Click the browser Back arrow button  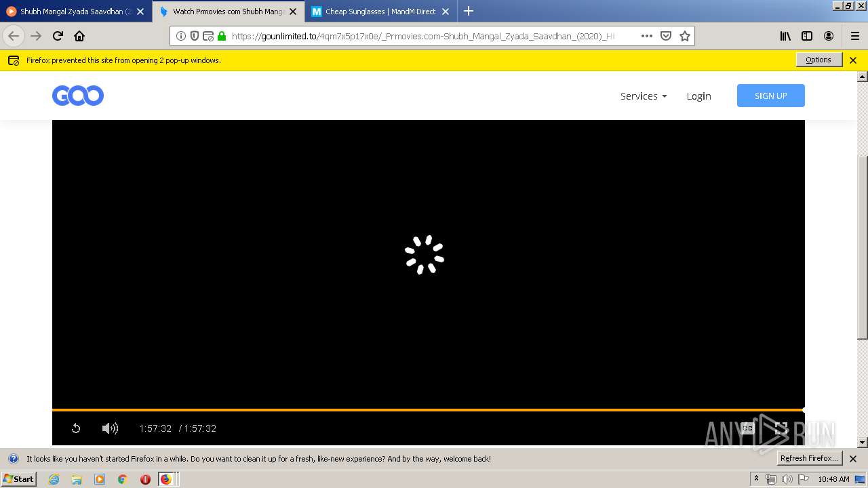pyautogui.click(x=14, y=36)
